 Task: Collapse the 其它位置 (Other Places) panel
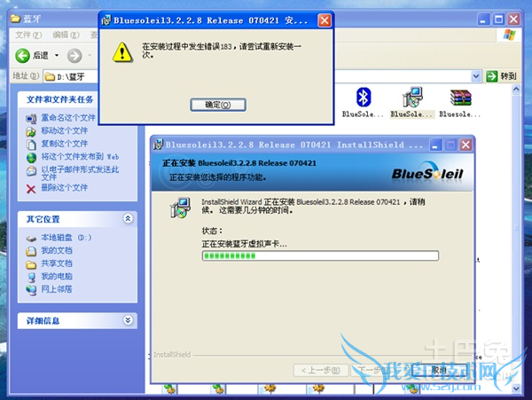pyautogui.click(x=128, y=219)
